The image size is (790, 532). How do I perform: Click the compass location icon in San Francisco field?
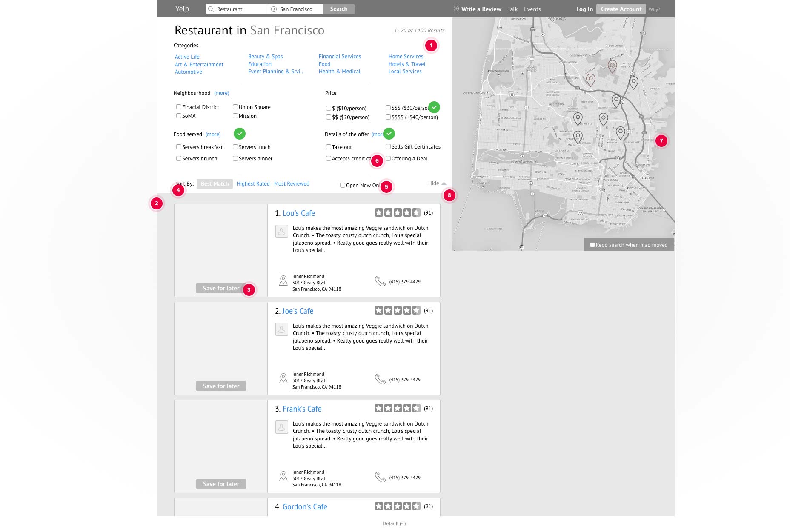point(274,9)
